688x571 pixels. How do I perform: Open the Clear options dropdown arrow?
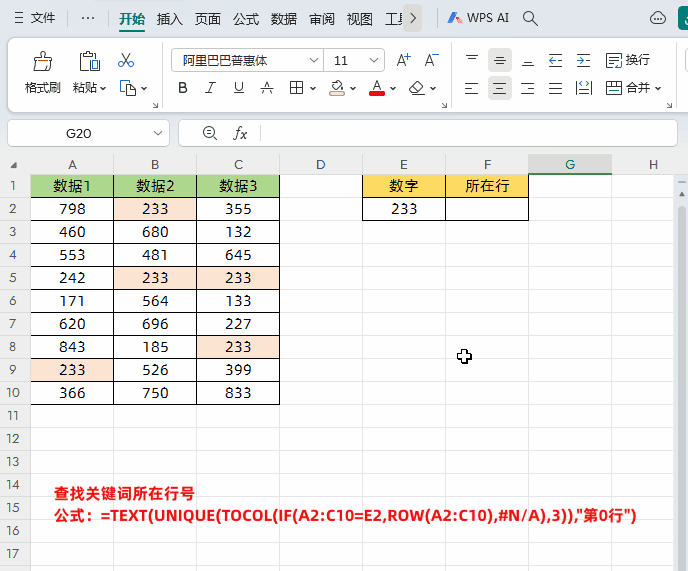point(433,89)
